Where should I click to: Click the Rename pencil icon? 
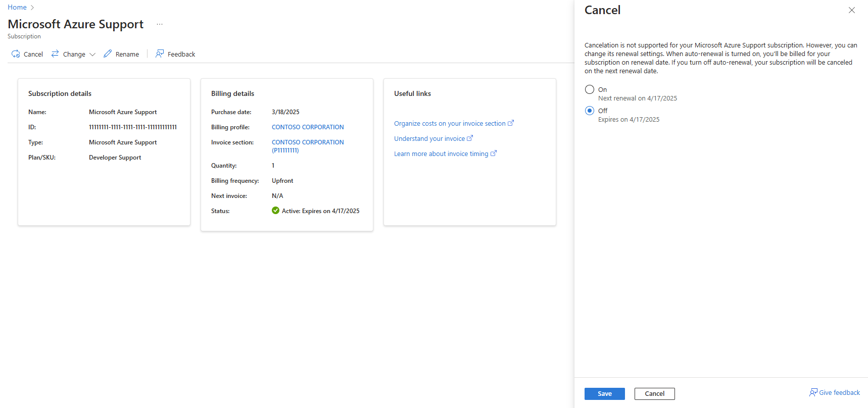pos(108,54)
